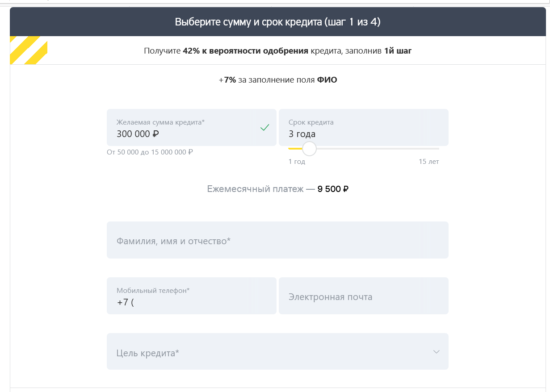Screen dimensions: 550x392
Task: Click the green checkmark in the loan amount field
Action: (265, 128)
